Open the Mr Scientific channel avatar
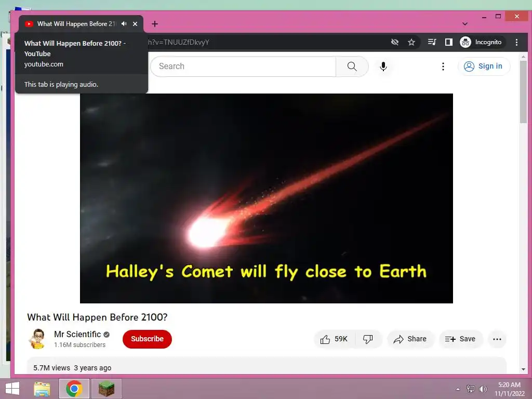The image size is (532, 399). click(x=38, y=339)
